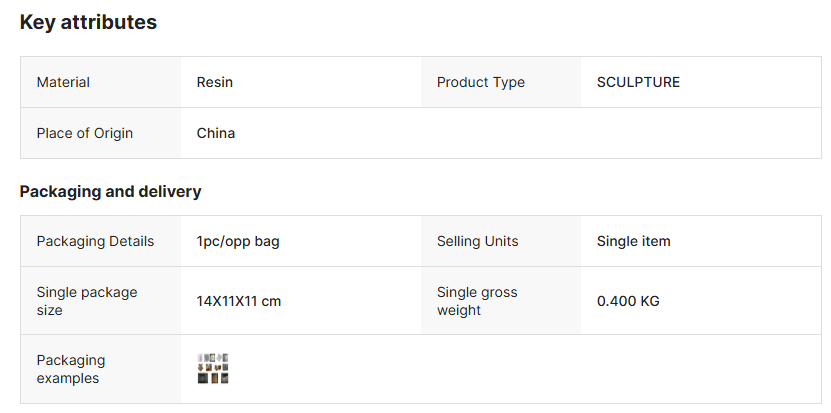Click the 0.400 KG weight value

click(628, 301)
